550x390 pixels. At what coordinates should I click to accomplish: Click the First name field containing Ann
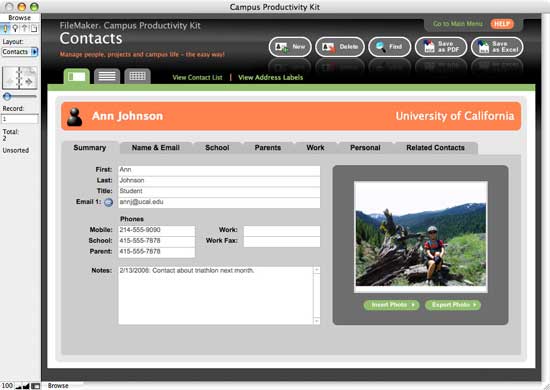point(219,170)
